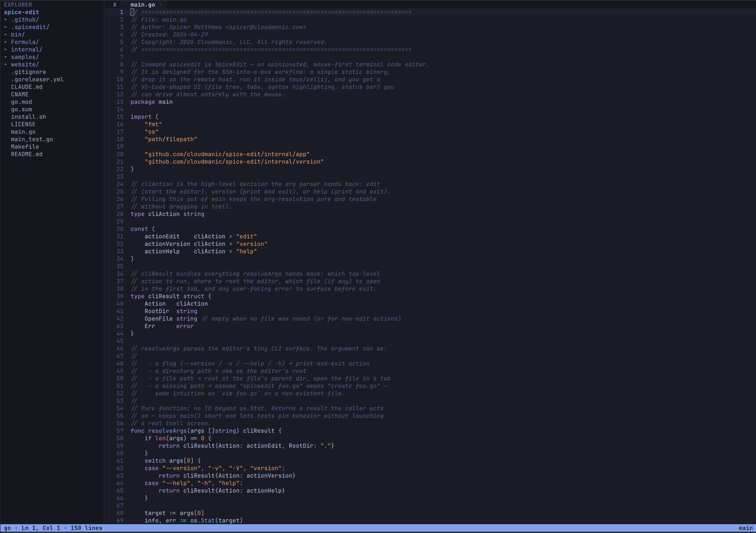Expand the Formula/ folder arrow

(6, 42)
